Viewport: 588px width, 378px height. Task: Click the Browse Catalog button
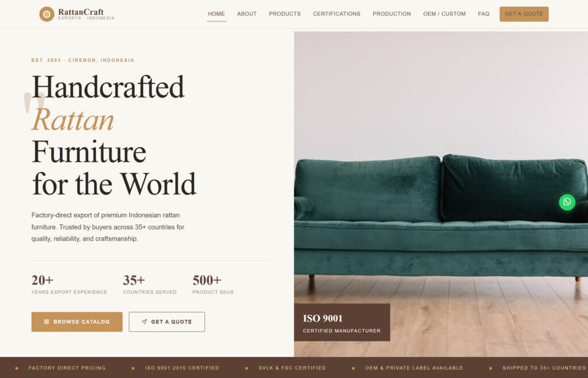pyautogui.click(x=77, y=322)
